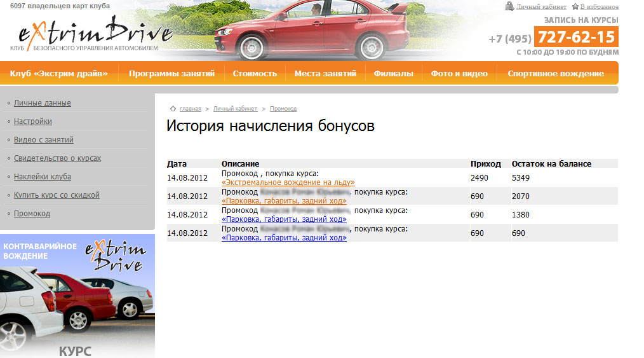Screen dimensions: 644x358
Task: Click the red car header image
Action: tap(312, 31)
